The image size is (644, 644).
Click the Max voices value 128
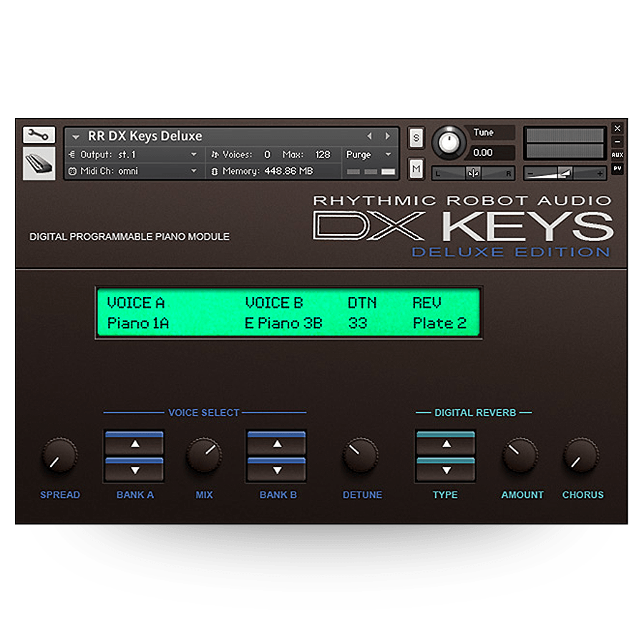(323, 155)
